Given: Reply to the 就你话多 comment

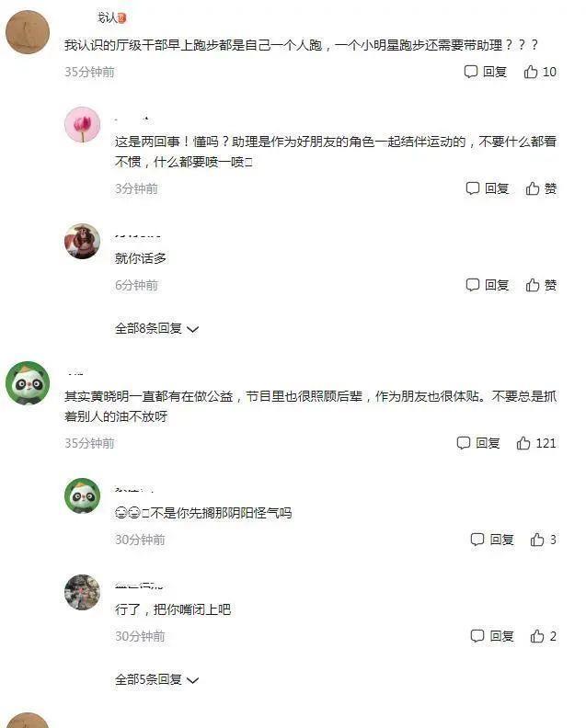Looking at the screenshot, I should 487,285.
